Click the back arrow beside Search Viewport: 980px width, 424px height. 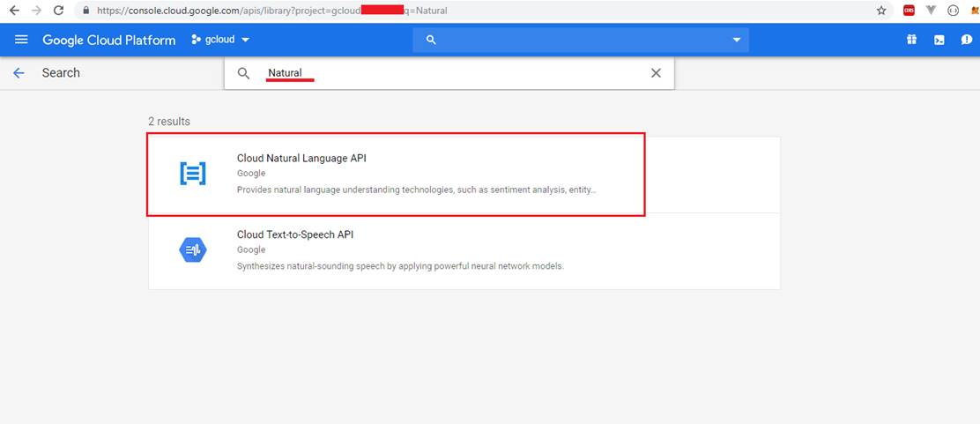[x=19, y=73]
